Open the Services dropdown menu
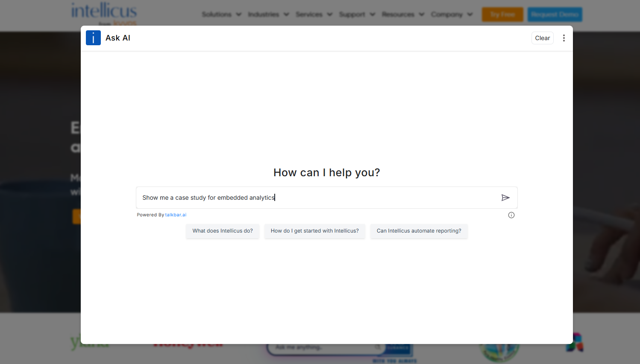640x364 pixels. [x=314, y=15]
